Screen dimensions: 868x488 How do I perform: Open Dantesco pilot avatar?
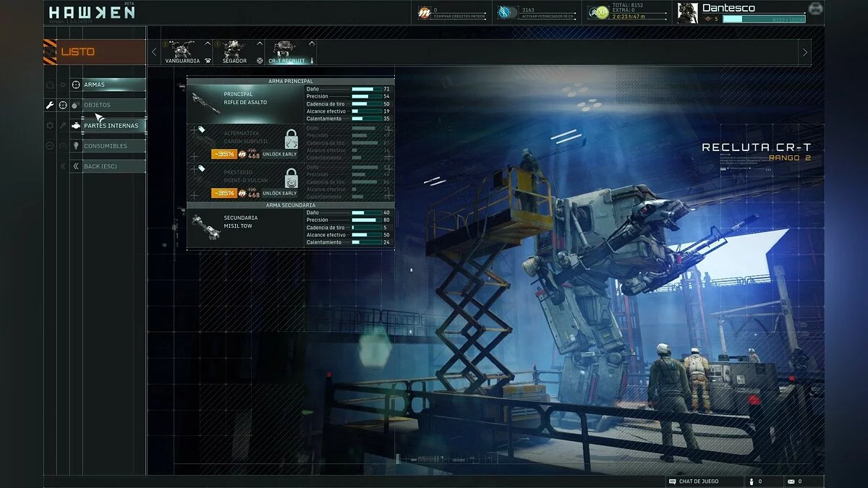[688, 13]
